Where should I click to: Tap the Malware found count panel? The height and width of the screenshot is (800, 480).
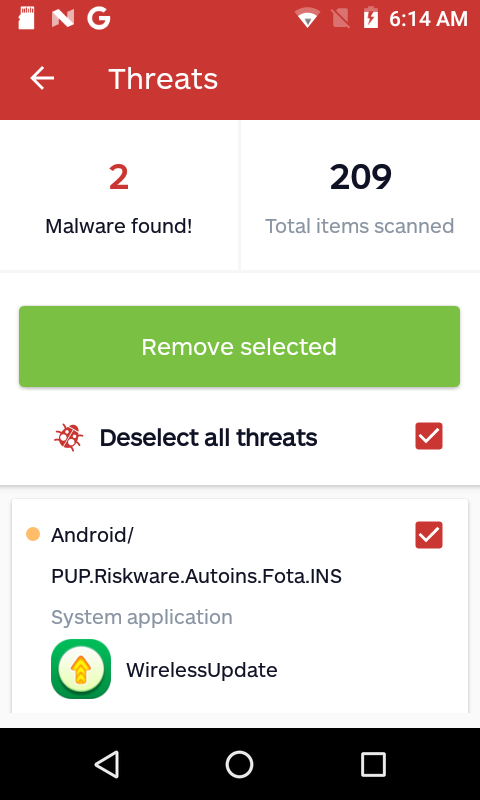pos(119,196)
